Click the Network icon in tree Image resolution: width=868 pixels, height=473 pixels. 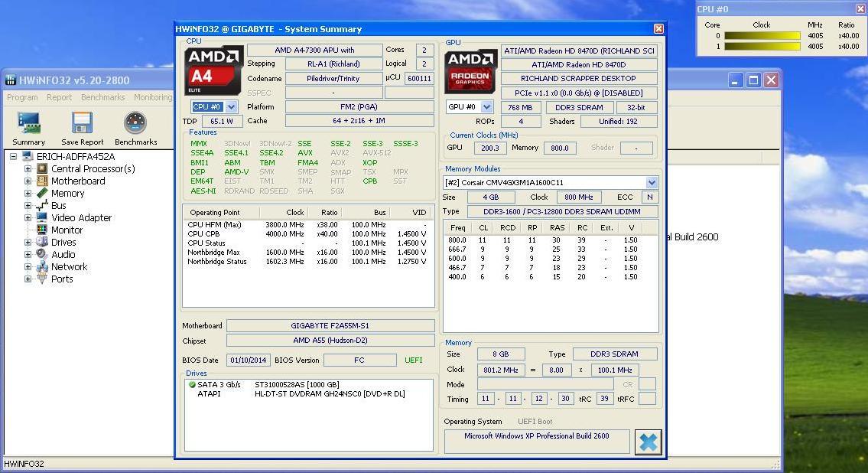pos(42,266)
